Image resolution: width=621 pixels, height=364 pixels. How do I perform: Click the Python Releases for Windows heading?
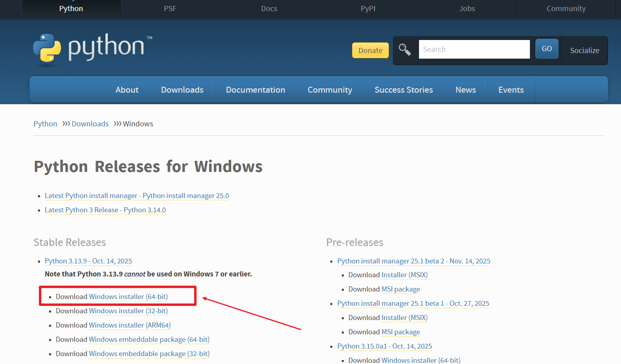click(148, 167)
